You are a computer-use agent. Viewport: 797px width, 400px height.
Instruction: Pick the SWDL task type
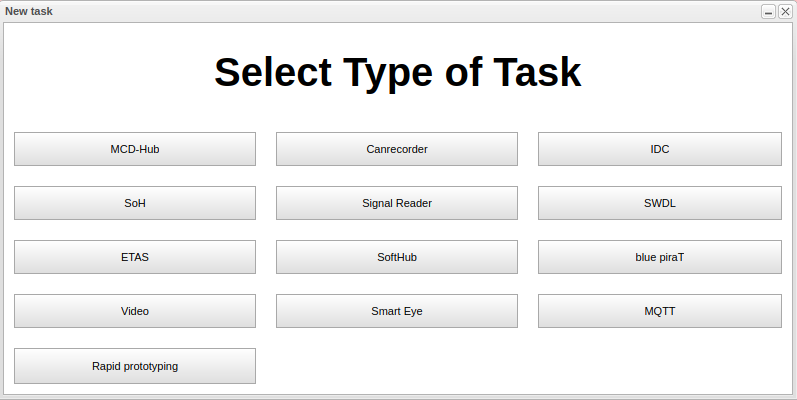(x=660, y=203)
